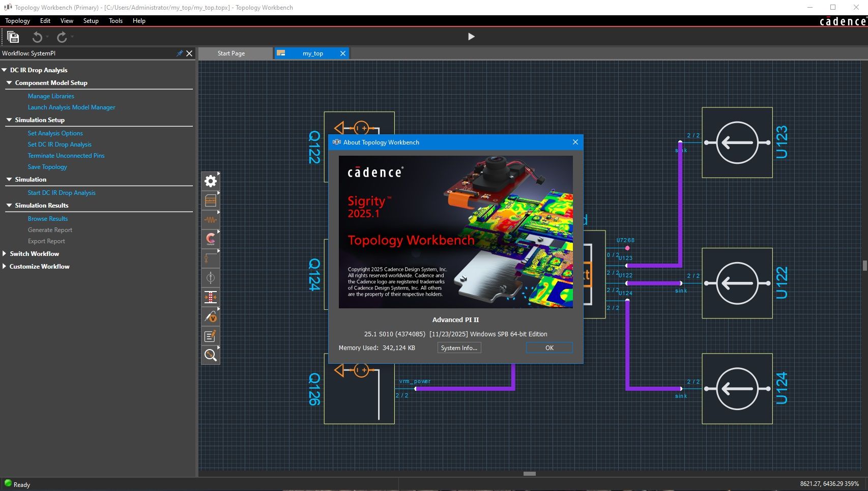Expand the Customize Workflow section
This screenshot has width=868, height=491.
(x=4, y=266)
